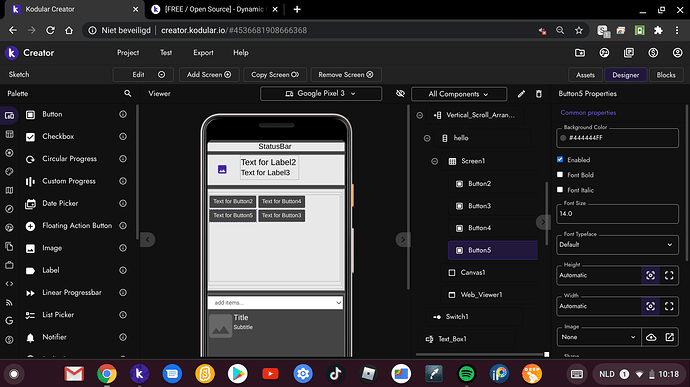This screenshot has width=690, height=387.
Task: Open the Background Color #444444FF swatch
Action: [x=563, y=138]
